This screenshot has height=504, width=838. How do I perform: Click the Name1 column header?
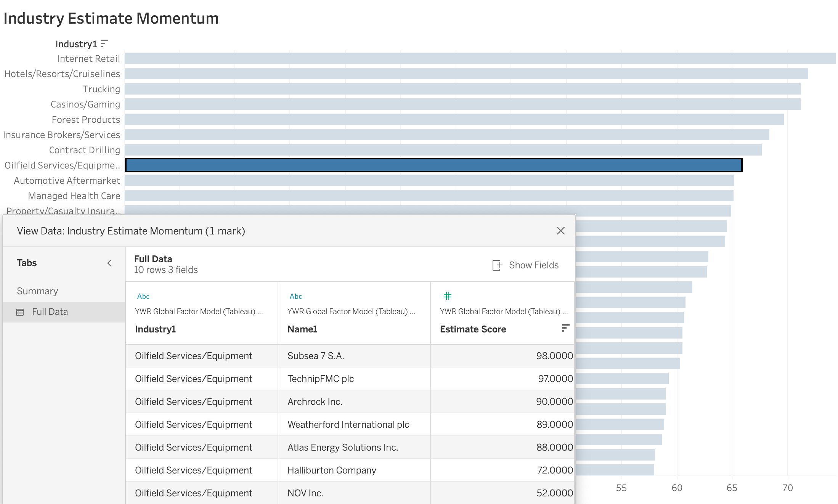(302, 329)
